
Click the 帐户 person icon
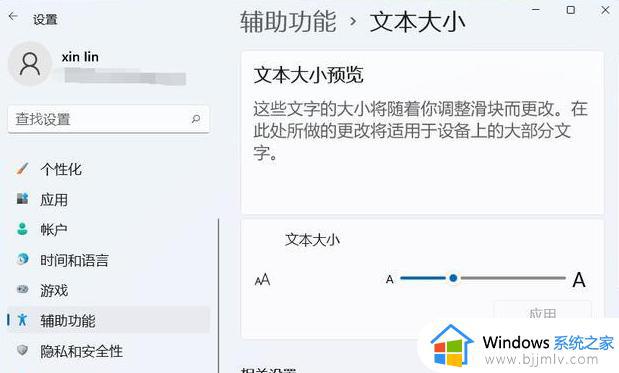(23, 229)
